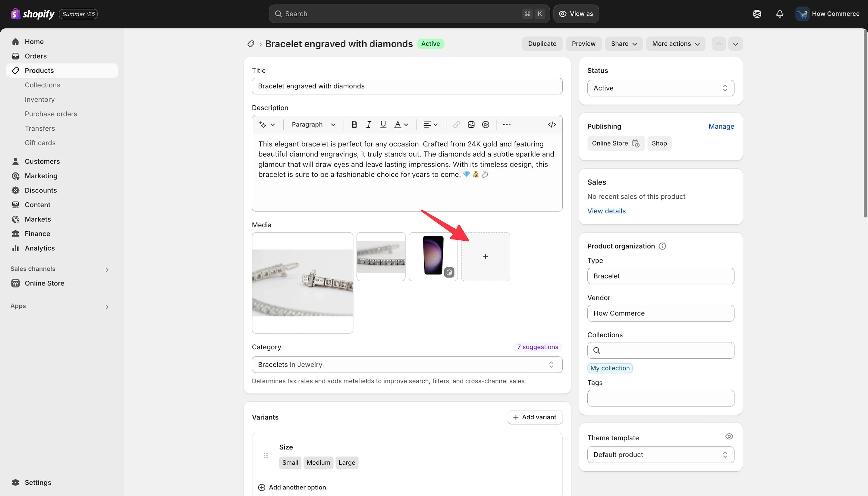Screen dimensions: 868x496
Task: Switch to HTML code view
Action: [552, 125]
